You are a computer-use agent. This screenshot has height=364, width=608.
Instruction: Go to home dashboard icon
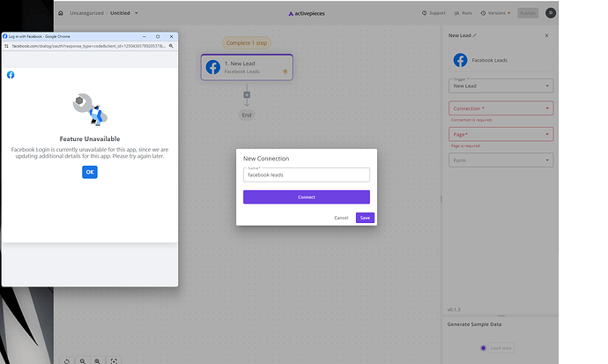point(61,13)
